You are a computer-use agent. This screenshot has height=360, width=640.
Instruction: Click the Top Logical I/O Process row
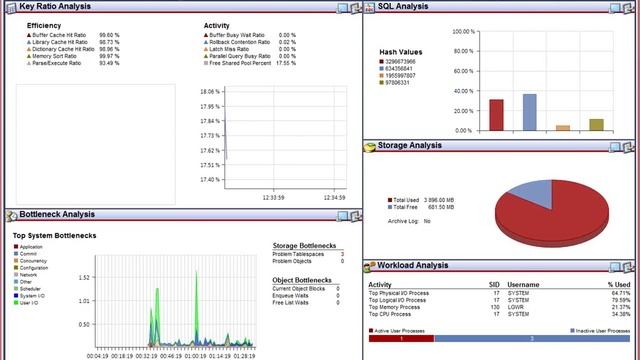click(x=499, y=300)
